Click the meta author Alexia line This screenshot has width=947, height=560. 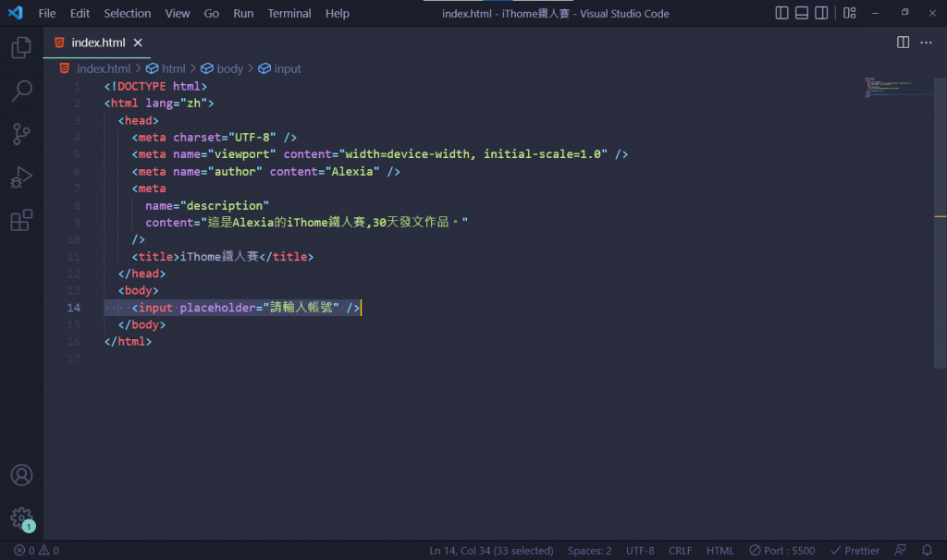[x=265, y=171]
